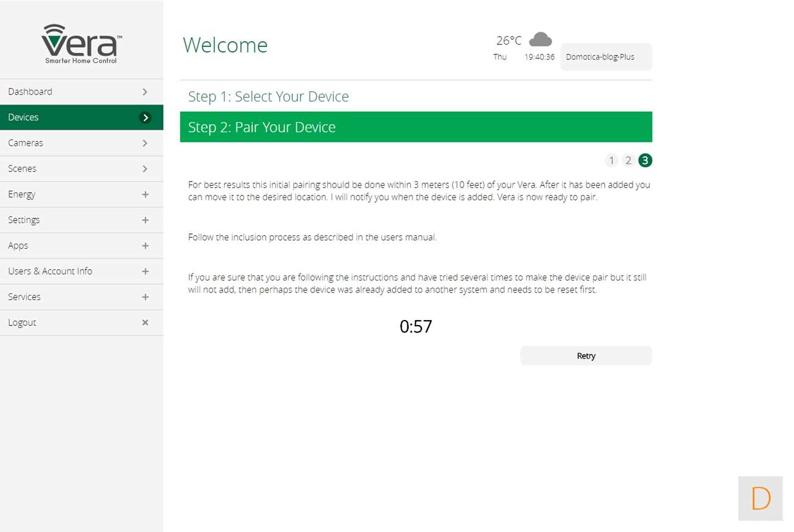Click the Vera logo
The image size is (794, 532).
pyautogui.click(x=82, y=44)
